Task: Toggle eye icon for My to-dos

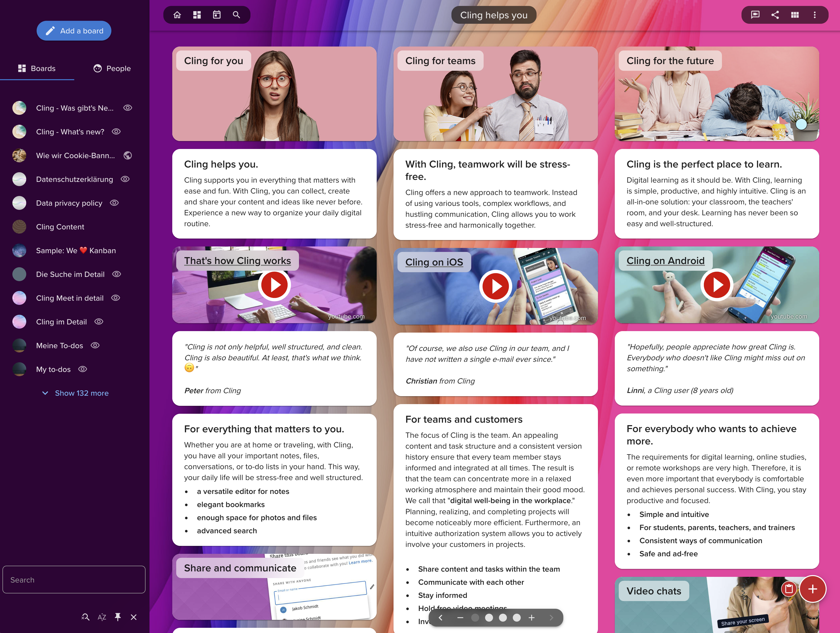Action: [82, 369]
